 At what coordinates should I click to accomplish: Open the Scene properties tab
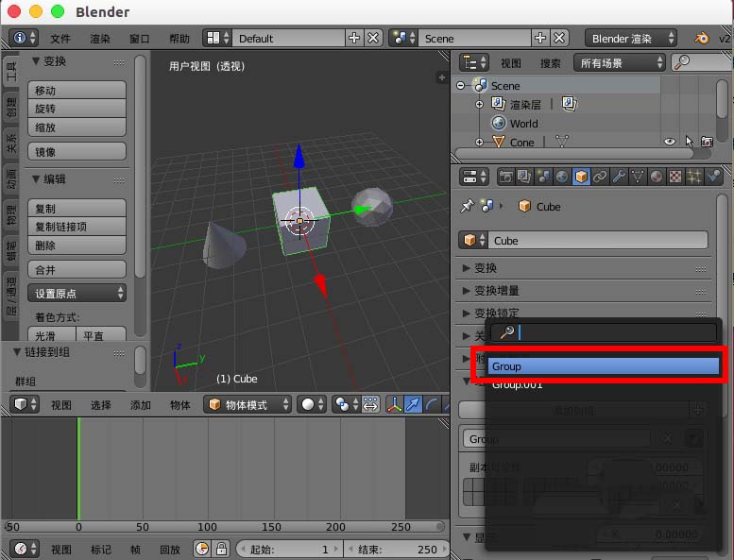tap(543, 177)
